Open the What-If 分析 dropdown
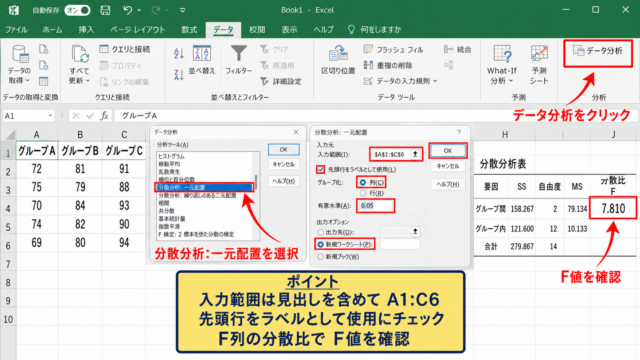 click(502, 65)
